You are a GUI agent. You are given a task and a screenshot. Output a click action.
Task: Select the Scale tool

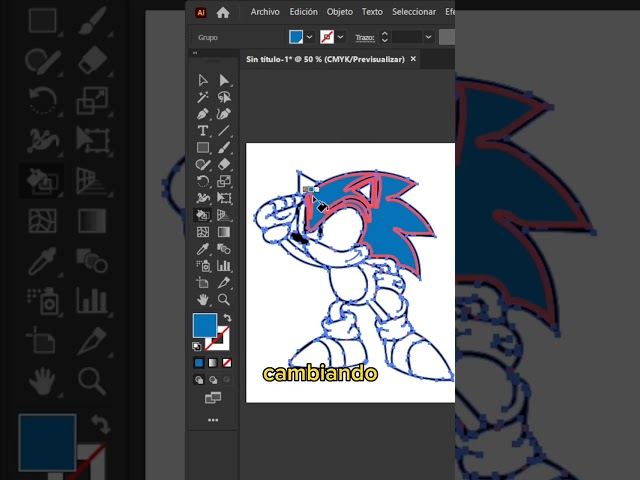tap(224, 181)
